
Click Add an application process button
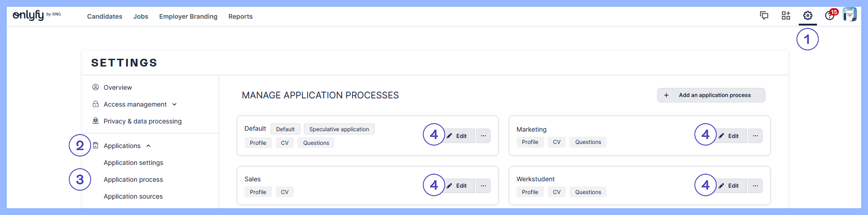711,95
